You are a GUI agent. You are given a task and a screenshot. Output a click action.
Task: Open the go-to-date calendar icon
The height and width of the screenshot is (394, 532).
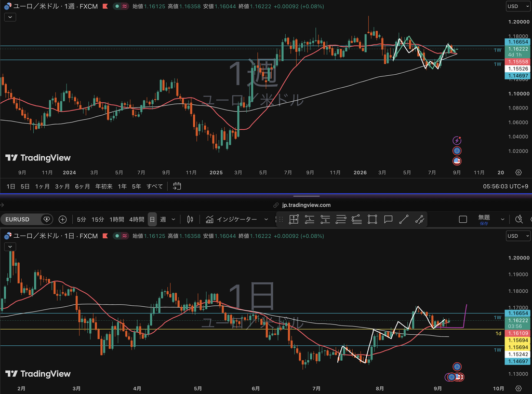pos(177,186)
